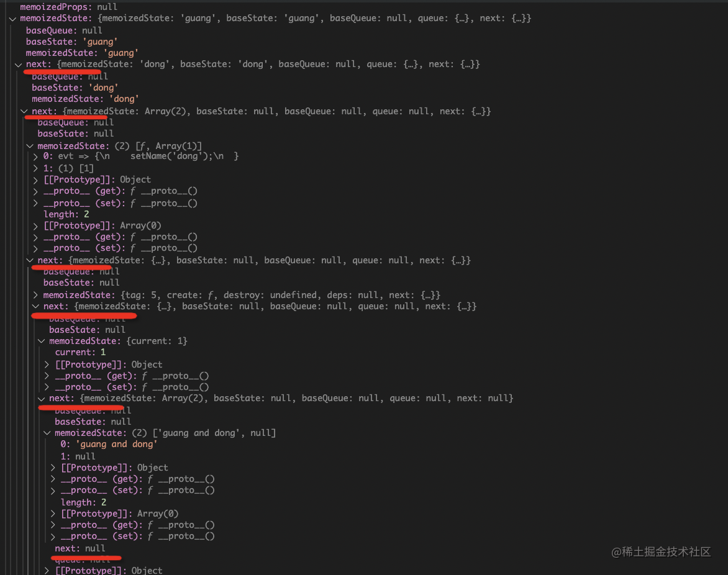Select the memoizedState: 'guang' row
The width and height of the screenshot is (728, 575).
(82, 53)
